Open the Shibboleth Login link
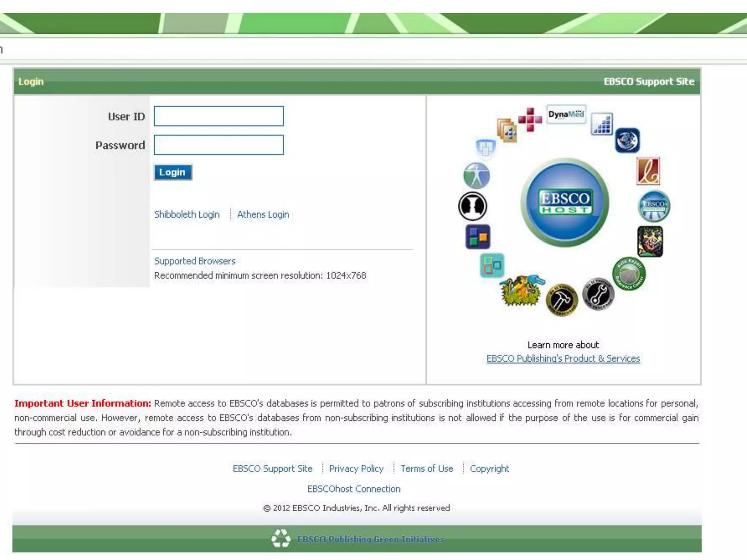 pyautogui.click(x=187, y=214)
